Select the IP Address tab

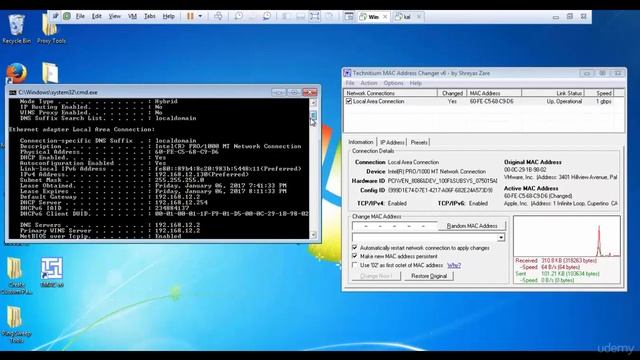[x=392, y=142]
